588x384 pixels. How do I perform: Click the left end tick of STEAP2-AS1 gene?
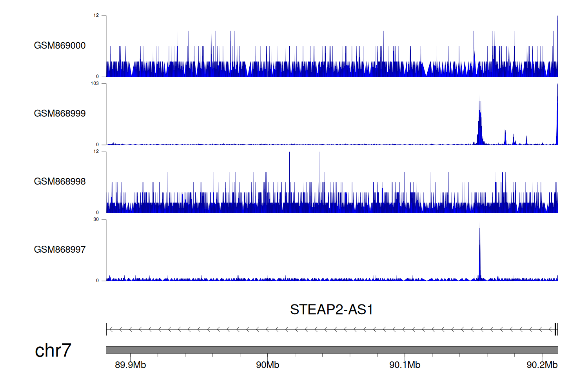pyautogui.click(x=106, y=330)
